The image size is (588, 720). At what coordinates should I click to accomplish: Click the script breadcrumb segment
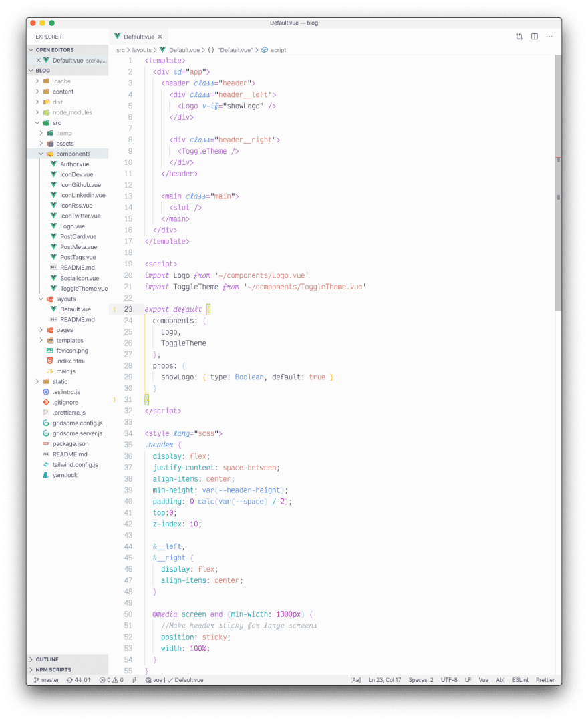tap(274, 50)
